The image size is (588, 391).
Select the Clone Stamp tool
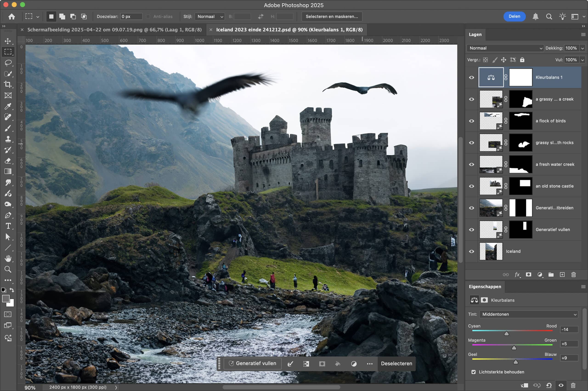coord(8,139)
